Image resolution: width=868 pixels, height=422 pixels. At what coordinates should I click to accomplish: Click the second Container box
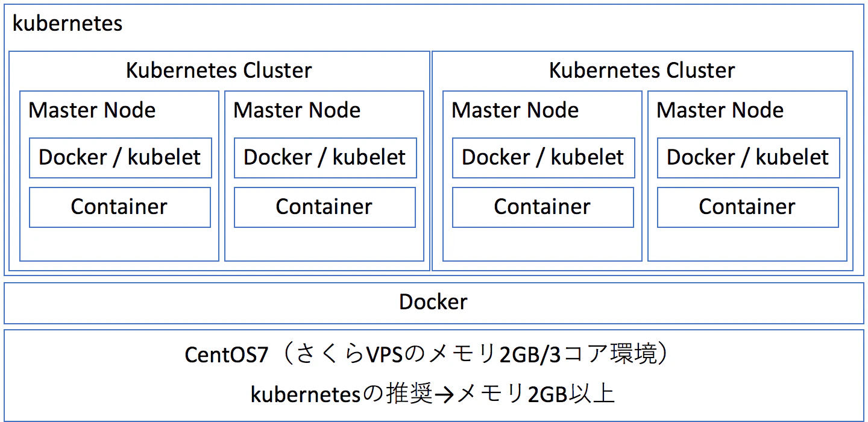pos(325,207)
